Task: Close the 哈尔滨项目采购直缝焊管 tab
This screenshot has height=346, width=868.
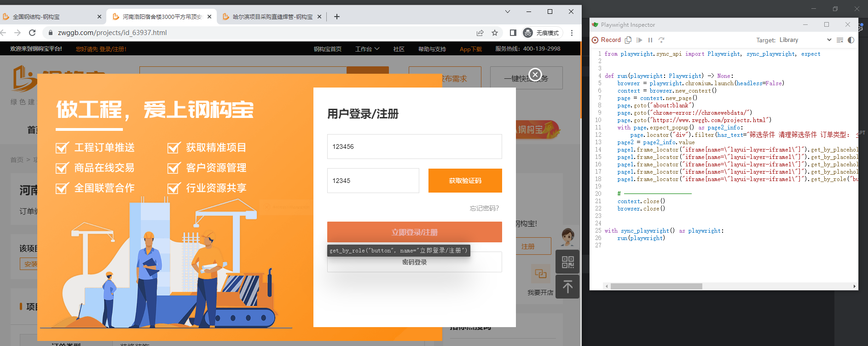Action: click(x=319, y=17)
